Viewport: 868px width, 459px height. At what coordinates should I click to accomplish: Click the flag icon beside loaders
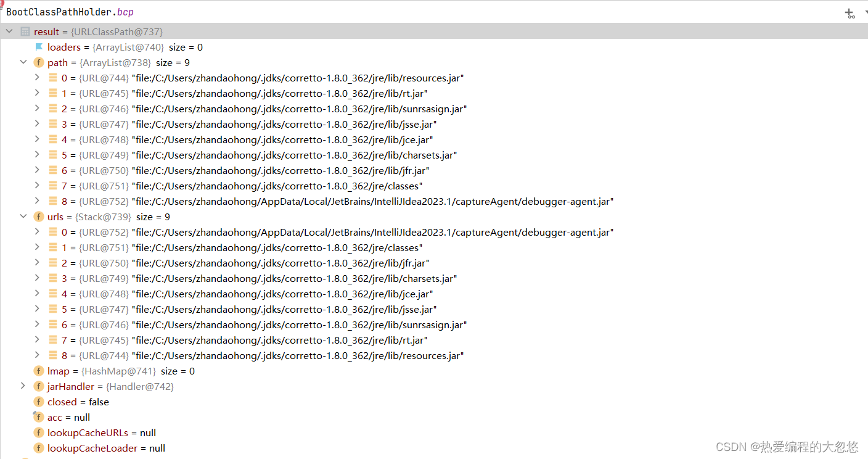(39, 47)
